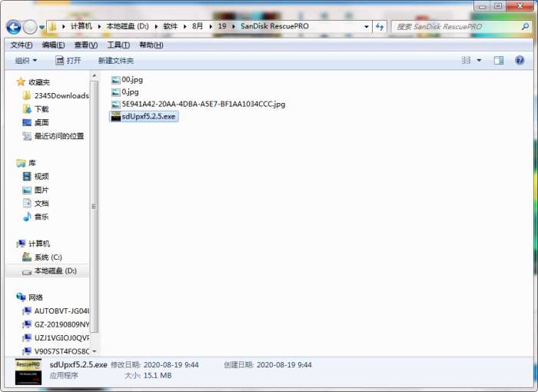Click 创建日期 value in details pane
538x392 pixels.
click(x=284, y=364)
